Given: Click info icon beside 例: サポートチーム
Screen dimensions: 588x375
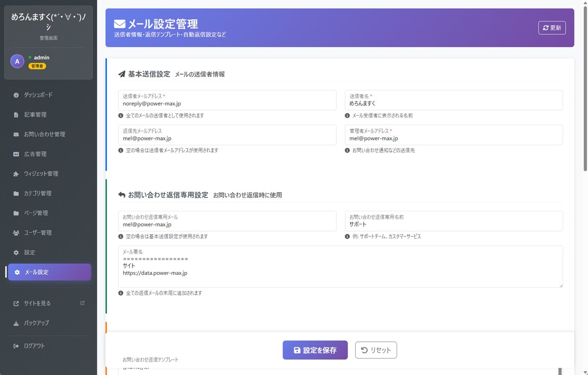Looking at the screenshot, I should pyautogui.click(x=347, y=236).
